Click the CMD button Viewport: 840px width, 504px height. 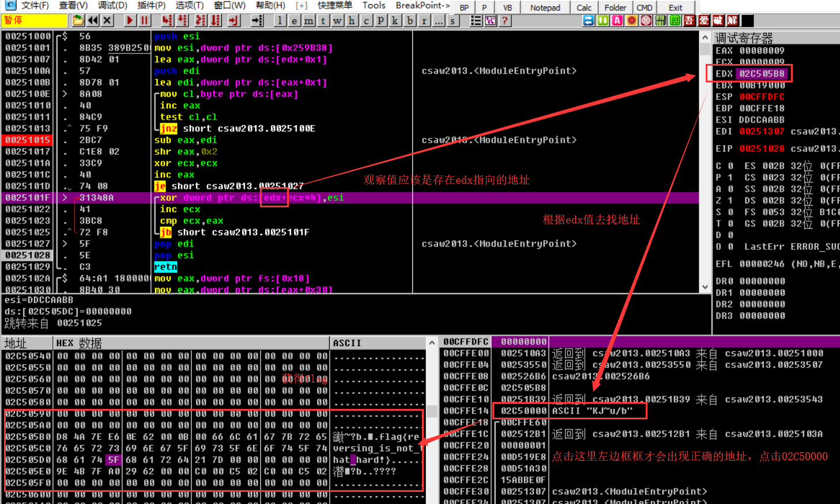645,7
